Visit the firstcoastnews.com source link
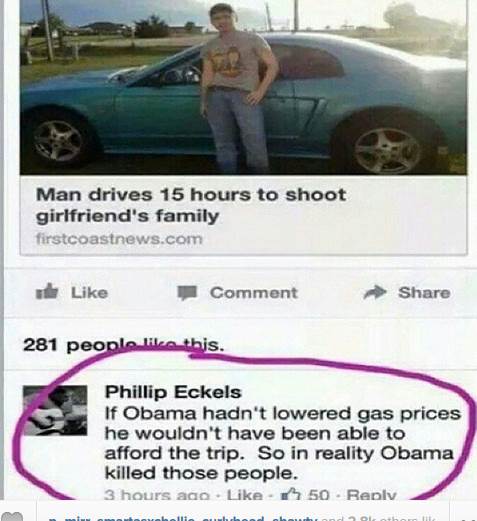The width and height of the screenshot is (477, 521). 119,239
